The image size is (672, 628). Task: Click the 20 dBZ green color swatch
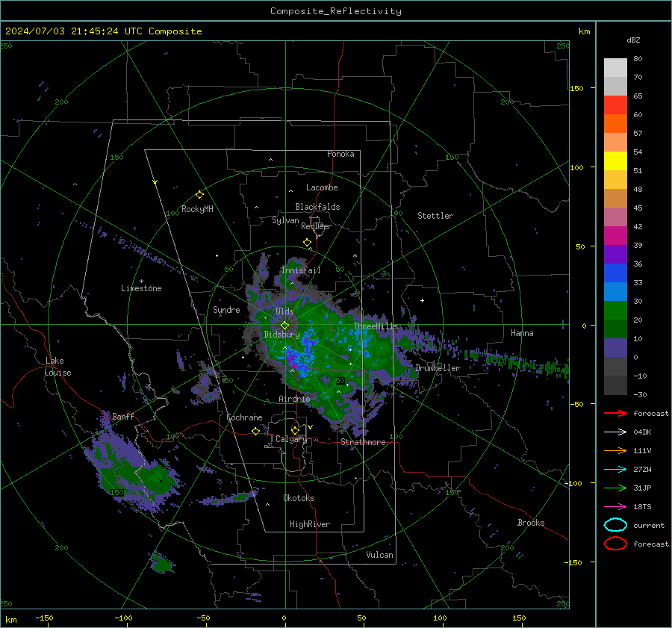615,329
